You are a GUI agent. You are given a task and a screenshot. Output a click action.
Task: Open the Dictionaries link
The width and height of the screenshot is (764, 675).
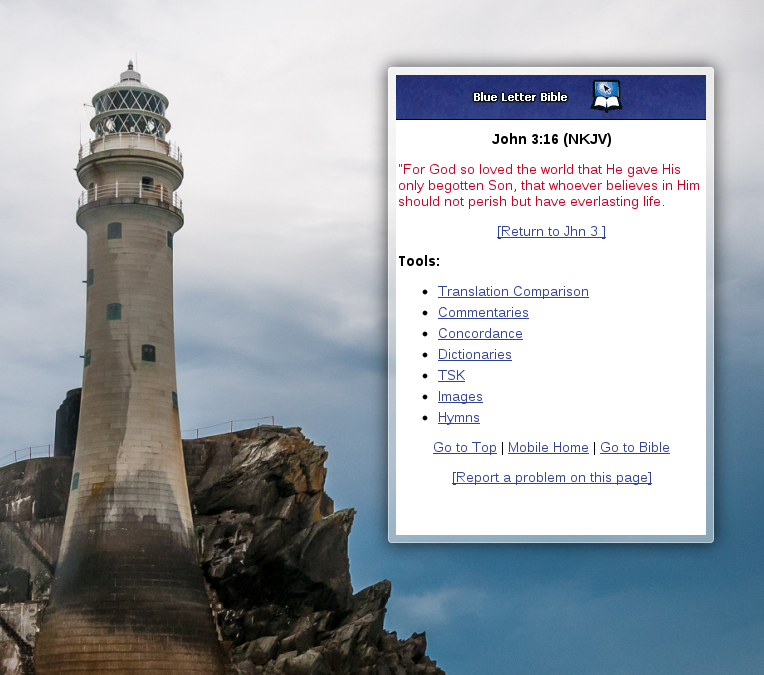[x=475, y=354]
